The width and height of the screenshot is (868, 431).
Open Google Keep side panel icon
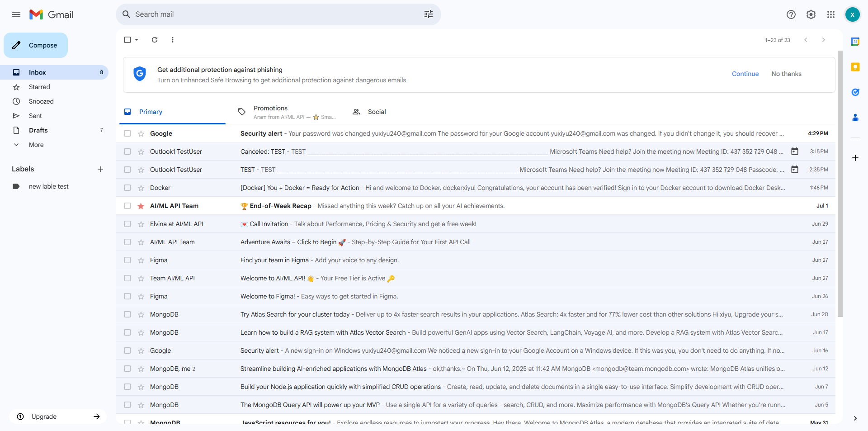tap(855, 67)
